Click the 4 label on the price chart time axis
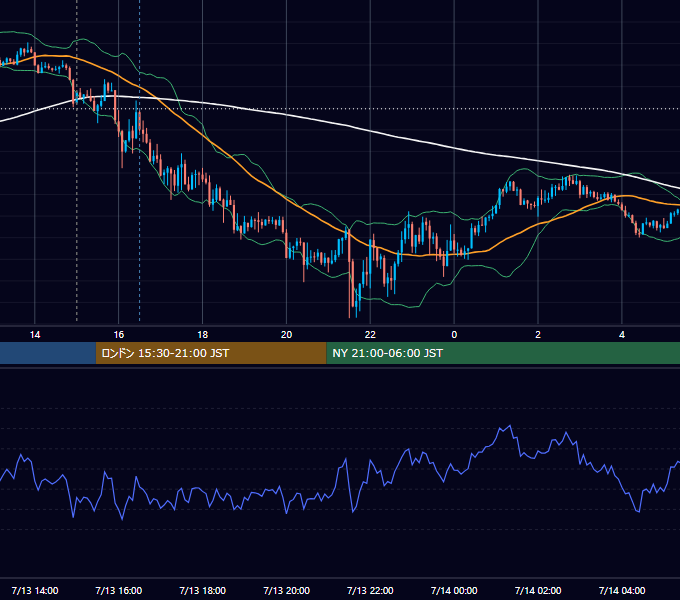The image size is (680, 600). pos(622,335)
